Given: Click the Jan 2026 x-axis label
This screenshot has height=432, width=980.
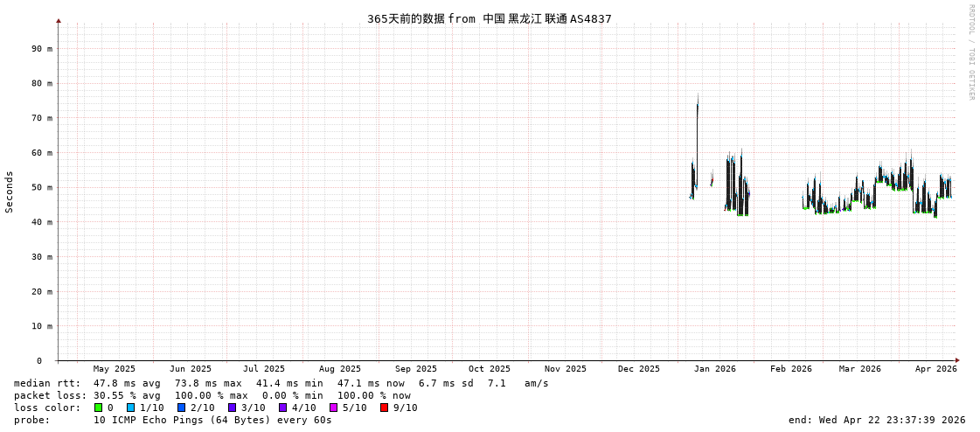Looking at the screenshot, I should 714,369.
